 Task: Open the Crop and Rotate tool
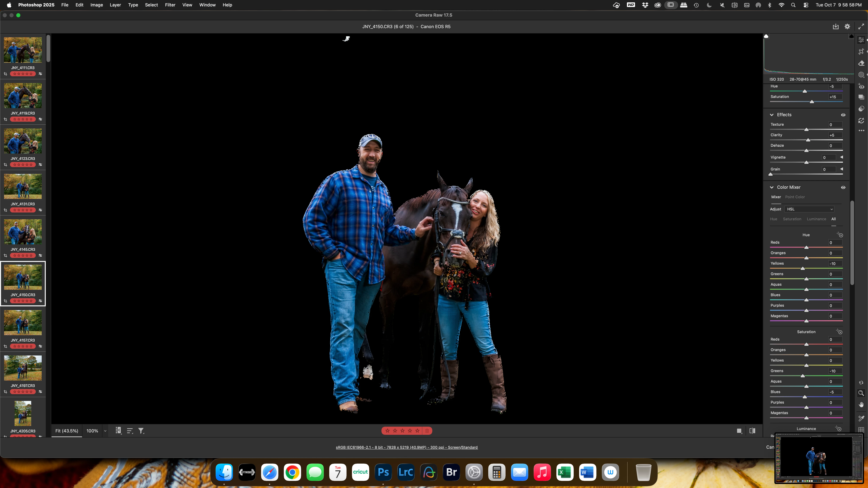tap(861, 52)
